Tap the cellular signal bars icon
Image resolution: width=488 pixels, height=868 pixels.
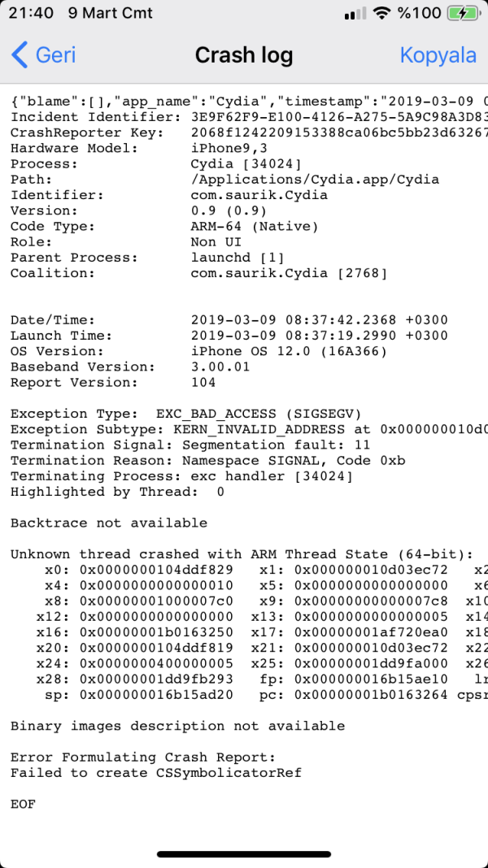tap(355, 14)
